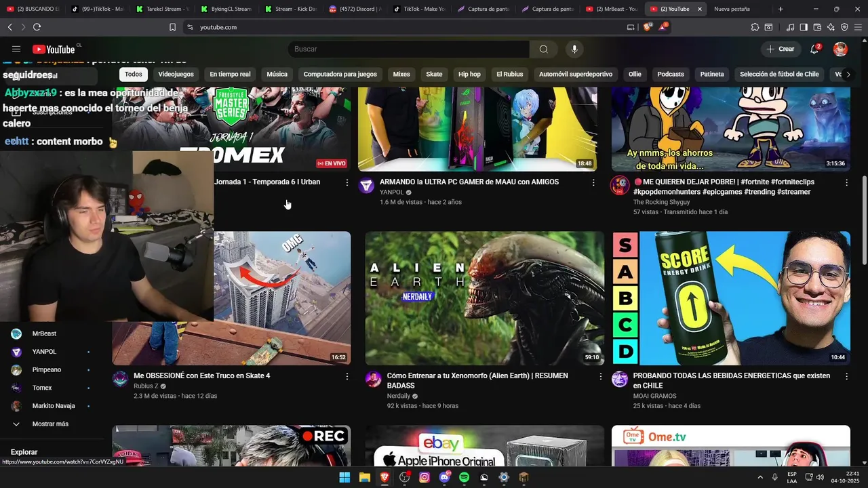The width and height of the screenshot is (868, 488).
Task: Bookmark this page from address bar
Action: 172,27
